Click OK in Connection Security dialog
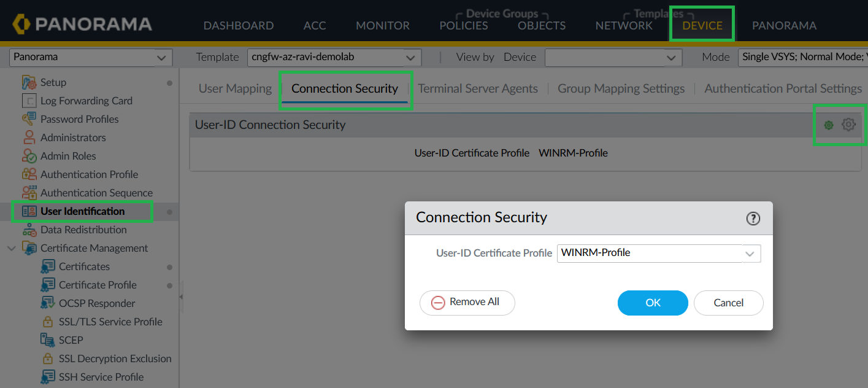Screen dimensions: 868x388 coord(653,303)
